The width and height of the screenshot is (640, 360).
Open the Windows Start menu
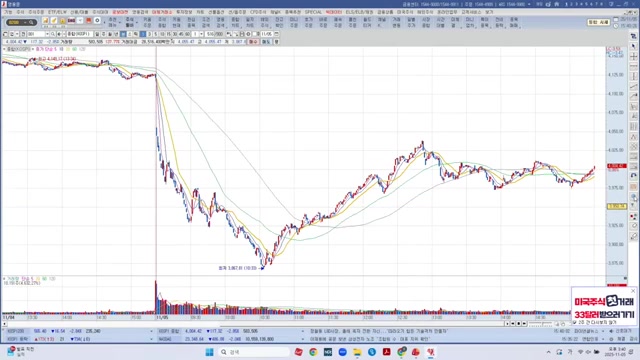tap(209, 352)
